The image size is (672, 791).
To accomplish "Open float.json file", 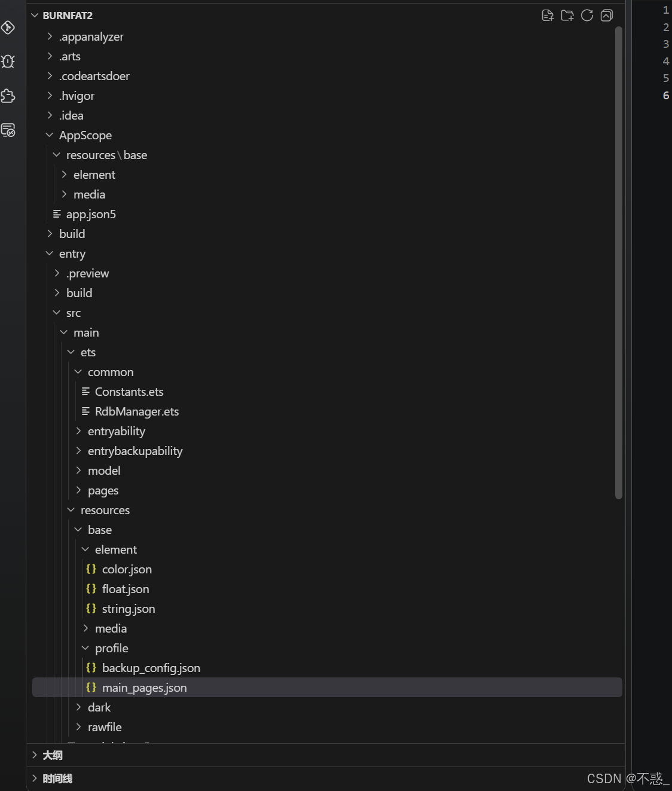I will click(126, 589).
